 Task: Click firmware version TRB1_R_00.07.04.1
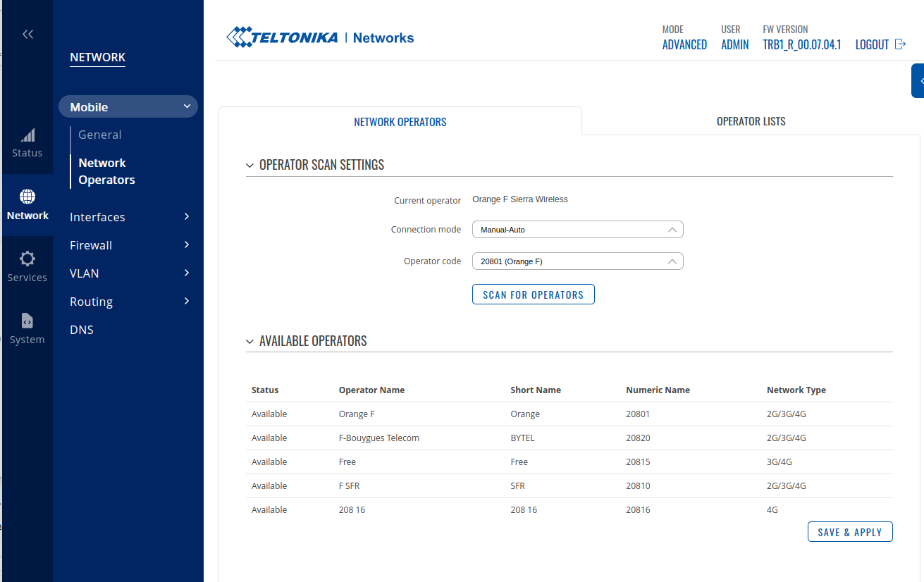pyautogui.click(x=802, y=44)
